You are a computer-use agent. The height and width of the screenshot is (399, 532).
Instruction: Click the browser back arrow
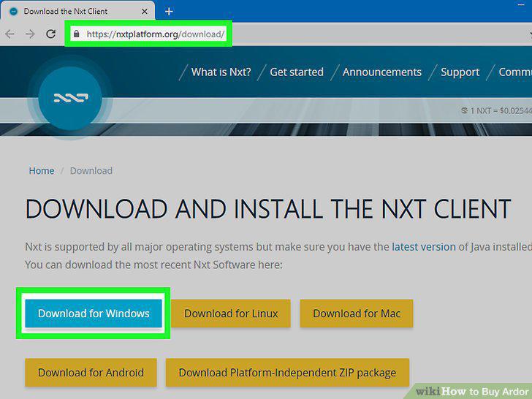point(9,34)
